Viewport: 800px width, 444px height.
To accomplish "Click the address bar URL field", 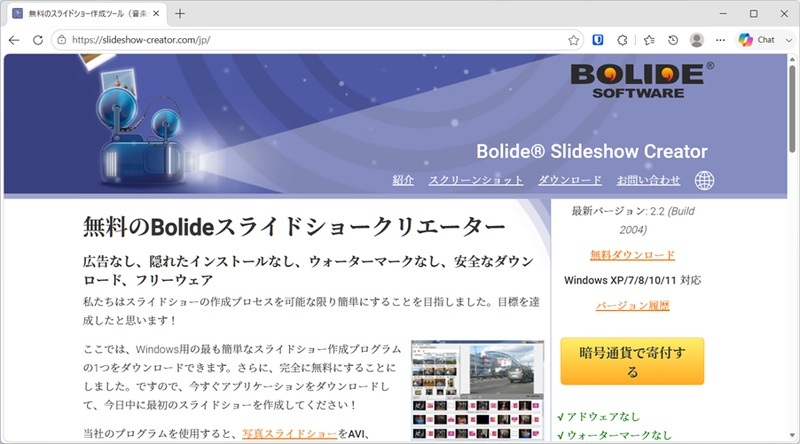I will [316, 40].
